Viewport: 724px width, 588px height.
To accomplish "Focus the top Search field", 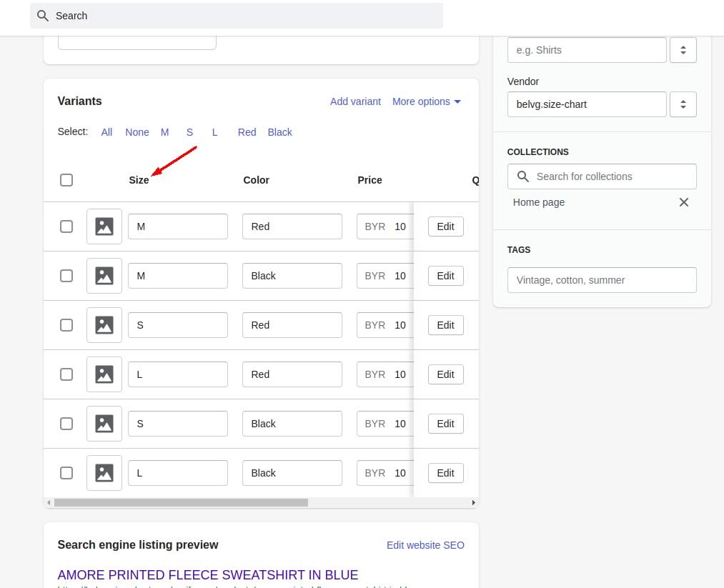I will (x=237, y=16).
